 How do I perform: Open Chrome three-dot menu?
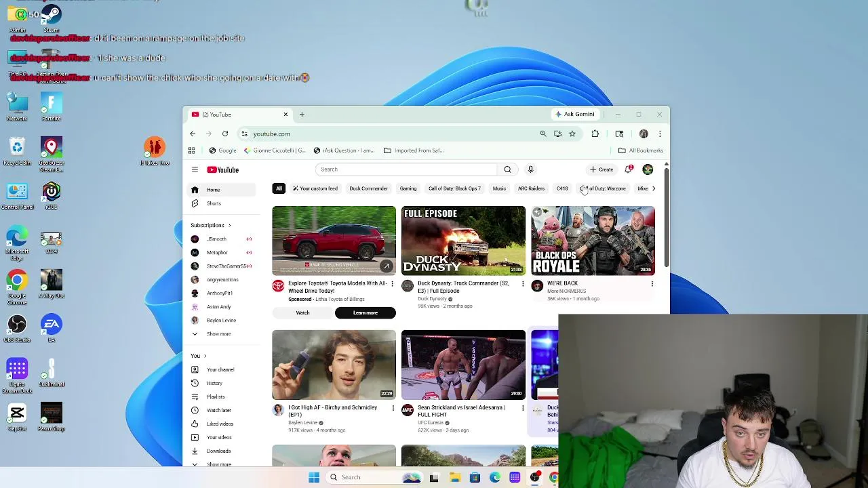coord(660,134)
